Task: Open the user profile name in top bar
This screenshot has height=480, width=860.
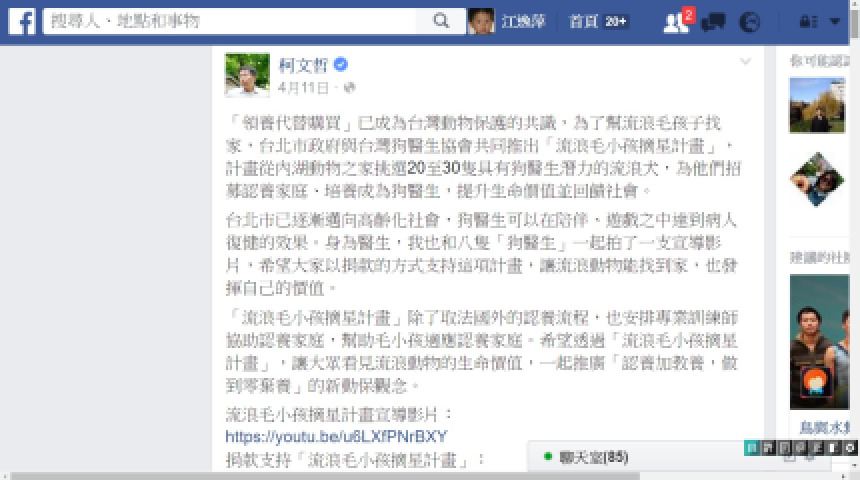Action: click(x=523, y=21)
